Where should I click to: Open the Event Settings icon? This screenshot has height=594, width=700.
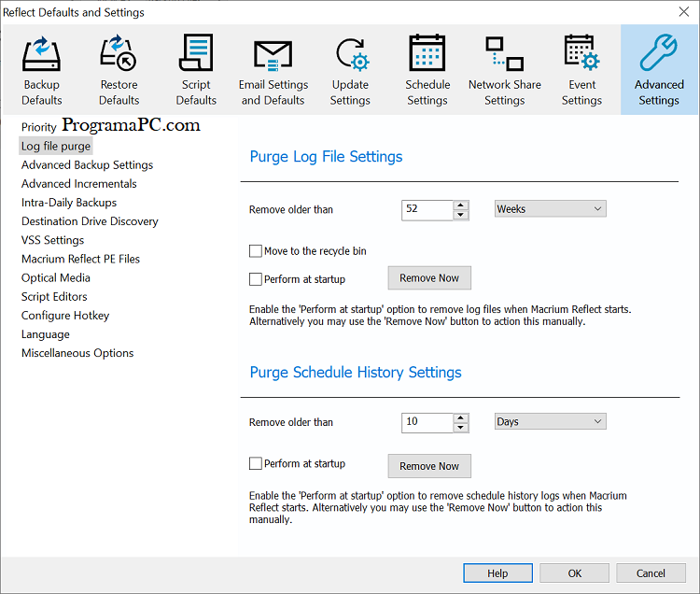pyautogui.click(x=581, y=52)
